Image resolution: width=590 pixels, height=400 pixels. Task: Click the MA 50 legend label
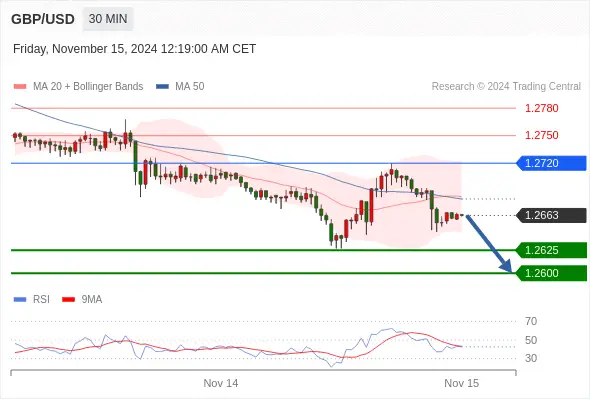(x=190, y=87)
